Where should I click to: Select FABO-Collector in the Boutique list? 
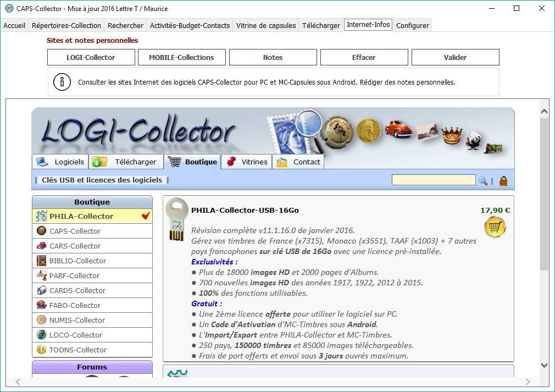coord(92,305)
